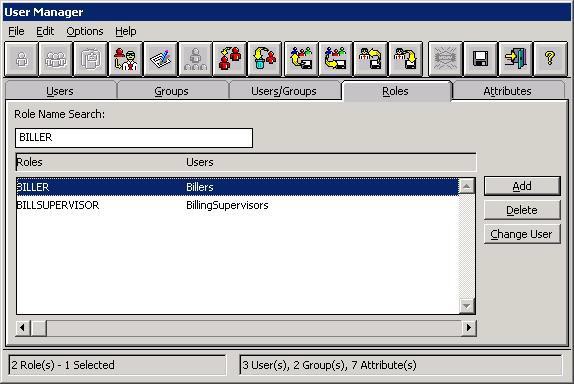Click the greyed user-group toolbar icon

[x=56, y=59]
